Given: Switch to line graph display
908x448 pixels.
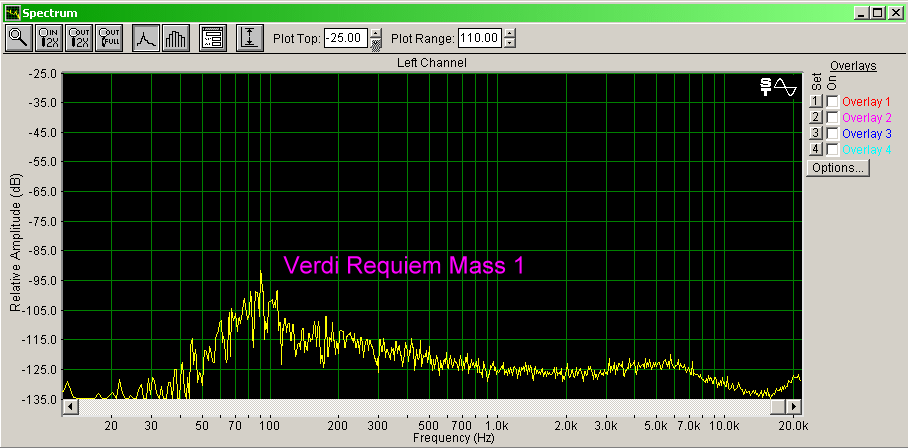Looking at the screenshot, I should [x=146, y=38].
